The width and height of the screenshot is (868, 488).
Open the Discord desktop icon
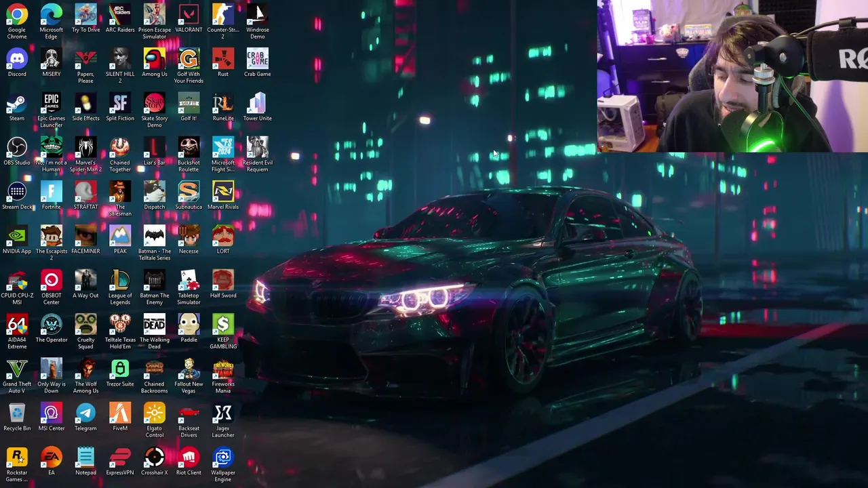coord(17,58)
